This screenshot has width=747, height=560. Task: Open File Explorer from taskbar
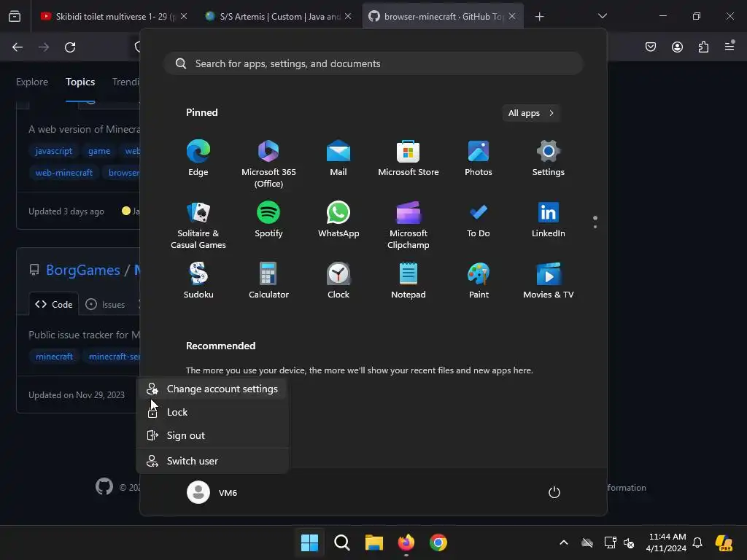click(374, 542)
